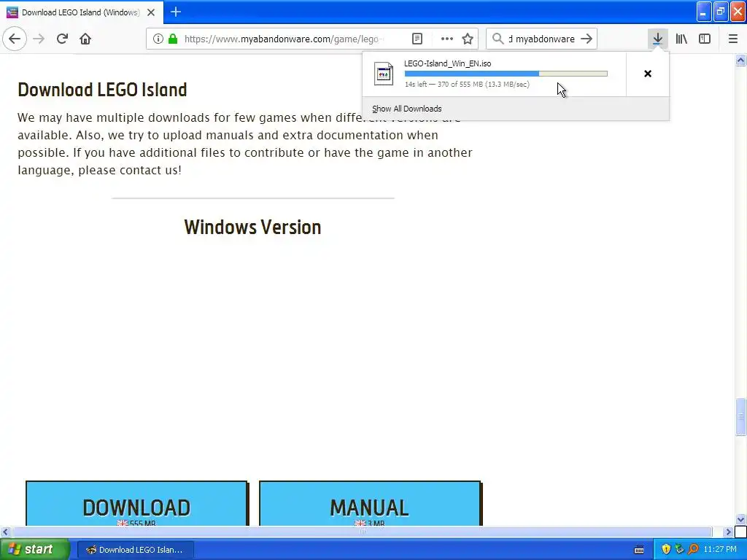Open a new tab with plus button
This screenshot has width=747, height=560.
176,12
